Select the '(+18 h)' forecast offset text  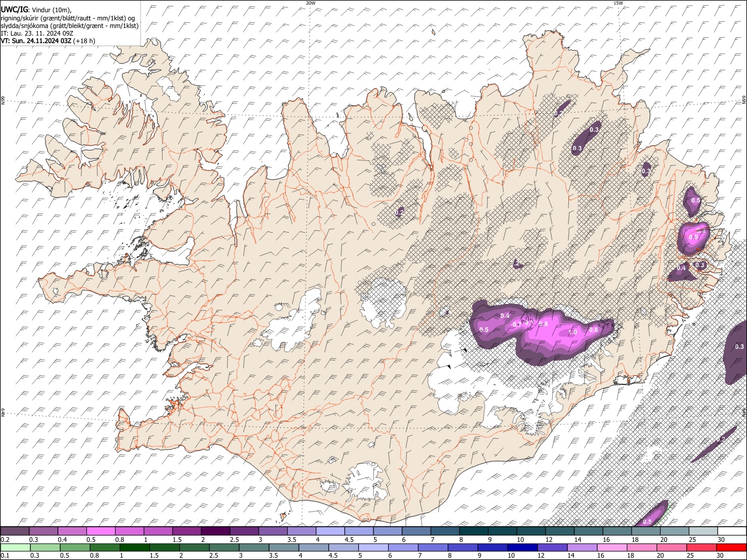coord(85,41)
